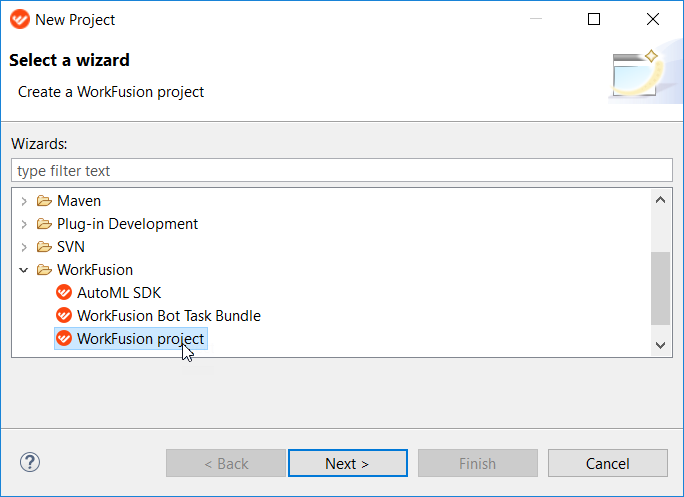Screen dimensions: 684x497
Task: Open help via the question mark icon
Action: click(x=30, y=462)
